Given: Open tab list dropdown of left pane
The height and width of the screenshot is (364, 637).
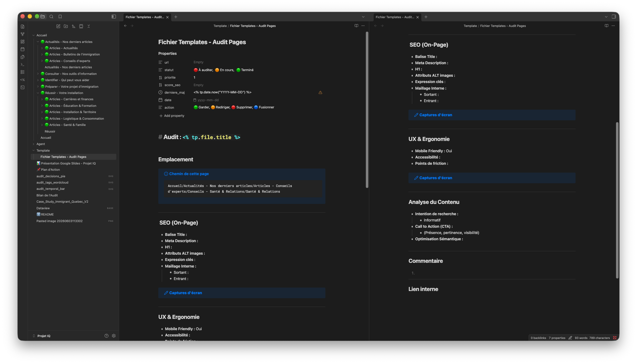Looking at the screenshot, I should 363,17.
